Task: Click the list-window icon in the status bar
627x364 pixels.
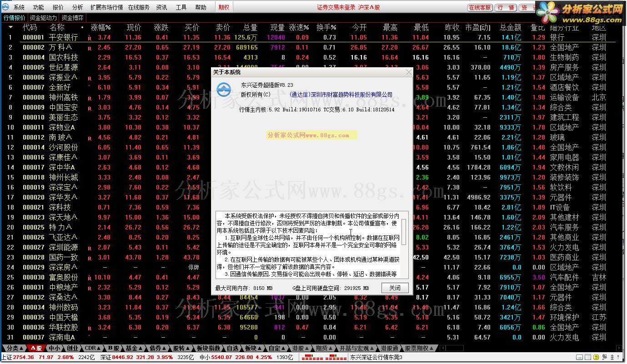Action: 588,357
